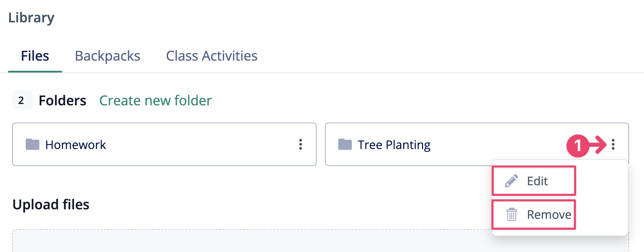
Task: Click the Upload files heading
Action: point(51,205)
